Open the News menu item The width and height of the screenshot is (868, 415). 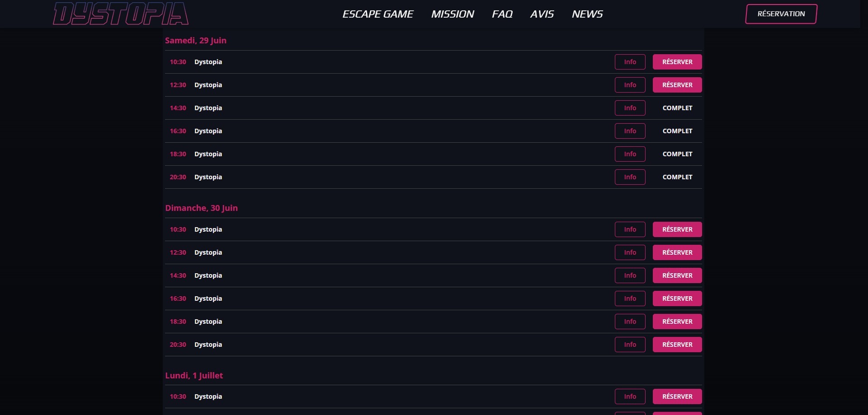tap(587, 14)
